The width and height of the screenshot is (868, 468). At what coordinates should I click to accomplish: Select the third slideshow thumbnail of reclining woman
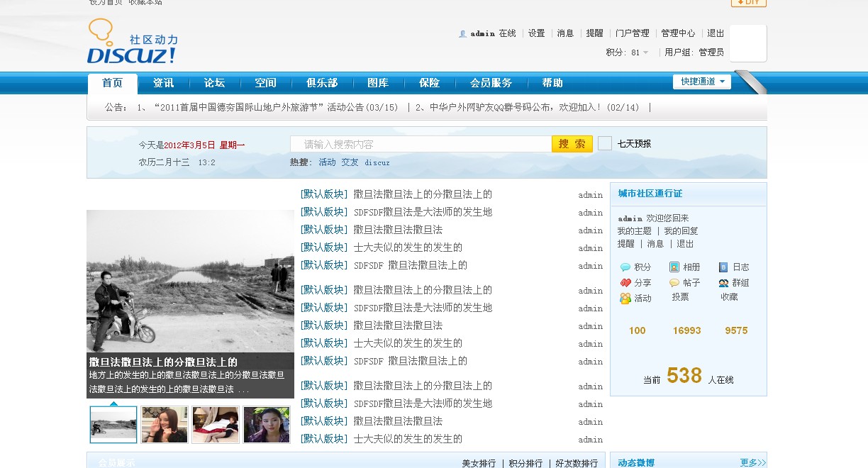click(x=216, y=425)
